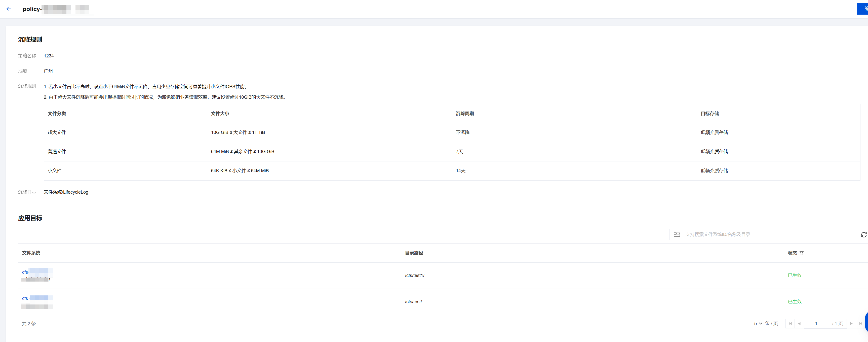Viewport: 868px width, 342px height.
Task: Open the 状态 column filter funnel
Action: coord(802,253)
